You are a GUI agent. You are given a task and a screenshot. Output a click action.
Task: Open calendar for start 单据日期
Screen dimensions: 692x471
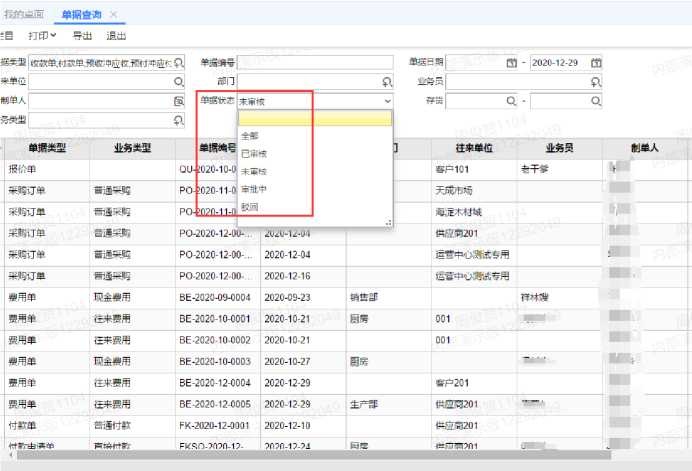click(x=511, y=63)
